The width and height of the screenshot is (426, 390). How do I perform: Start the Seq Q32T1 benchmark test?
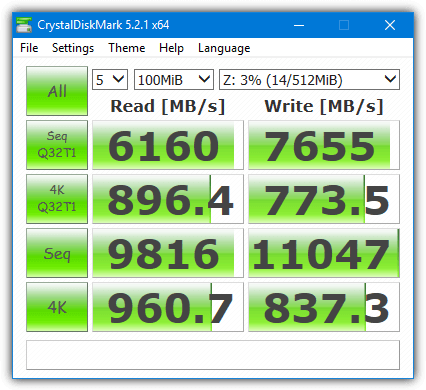click(57, 145)
